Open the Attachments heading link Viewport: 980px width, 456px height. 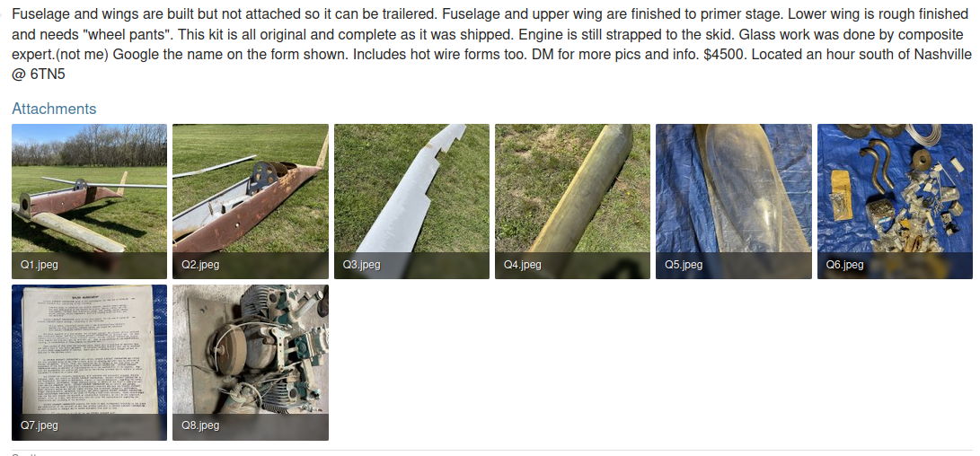pos(54,109)
